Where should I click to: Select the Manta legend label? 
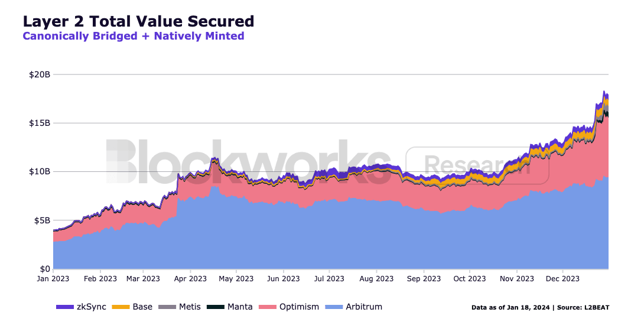click(x=240, y=307)
